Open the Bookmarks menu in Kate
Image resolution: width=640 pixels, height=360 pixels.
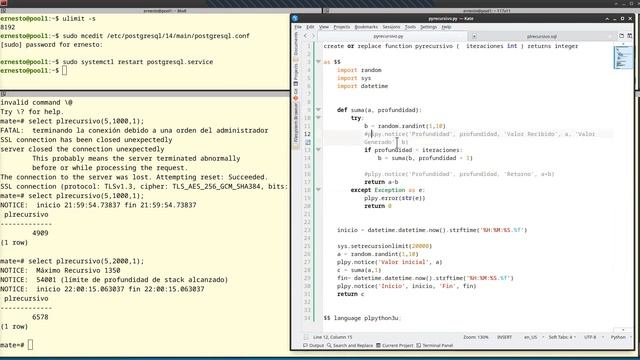(x=366, y=27)
